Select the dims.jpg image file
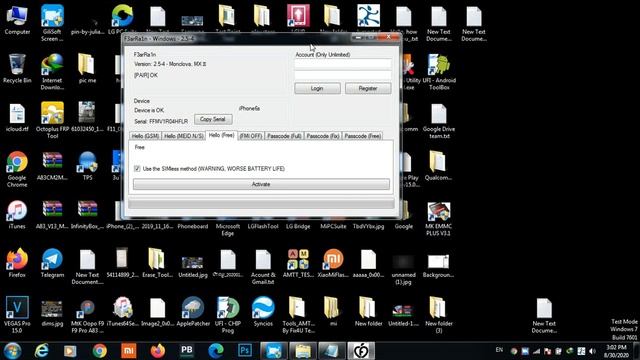 (x=52, y=313)
